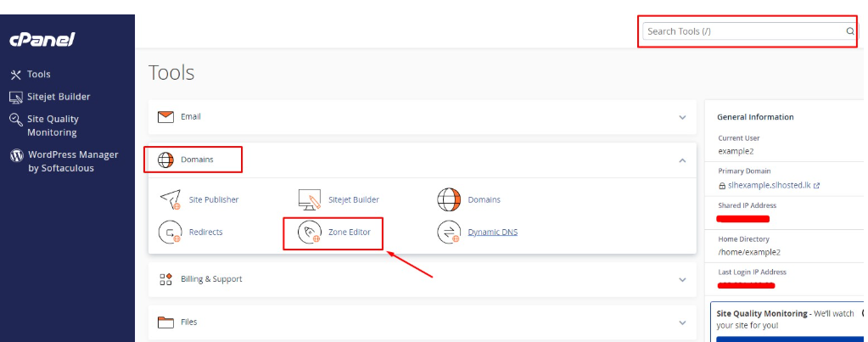Click the Dynamic DNS text link
Screen dimensions: 868x342
coord(492,232)
